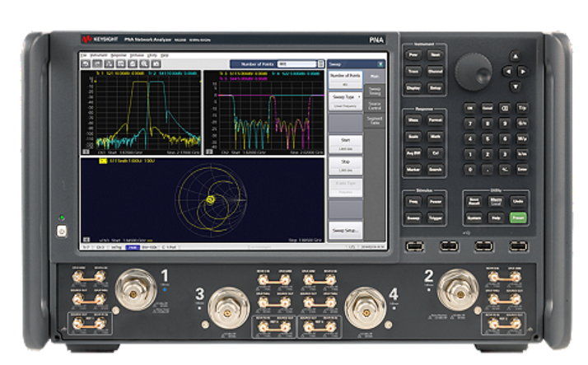This screenshot has width=588, height=365.
Task: Tap the Scale hardkey
Action: [413, 137]
